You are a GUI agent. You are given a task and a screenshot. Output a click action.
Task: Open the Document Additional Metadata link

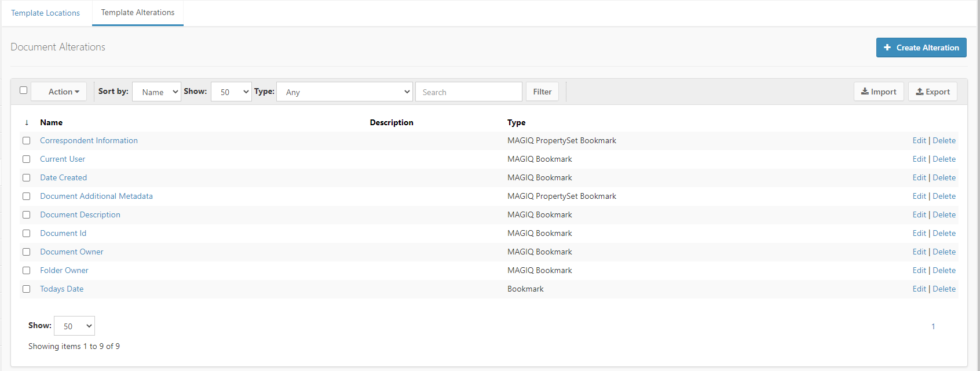[96, 197]
